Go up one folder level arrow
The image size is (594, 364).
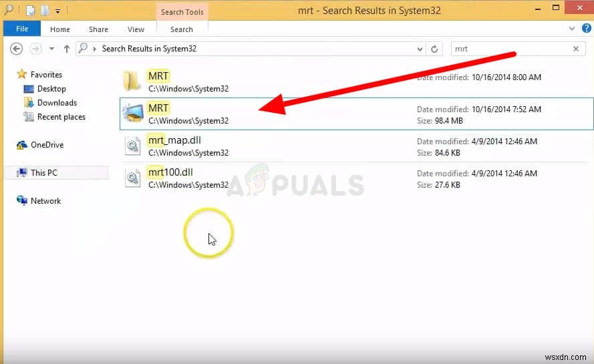pos(67,49)
